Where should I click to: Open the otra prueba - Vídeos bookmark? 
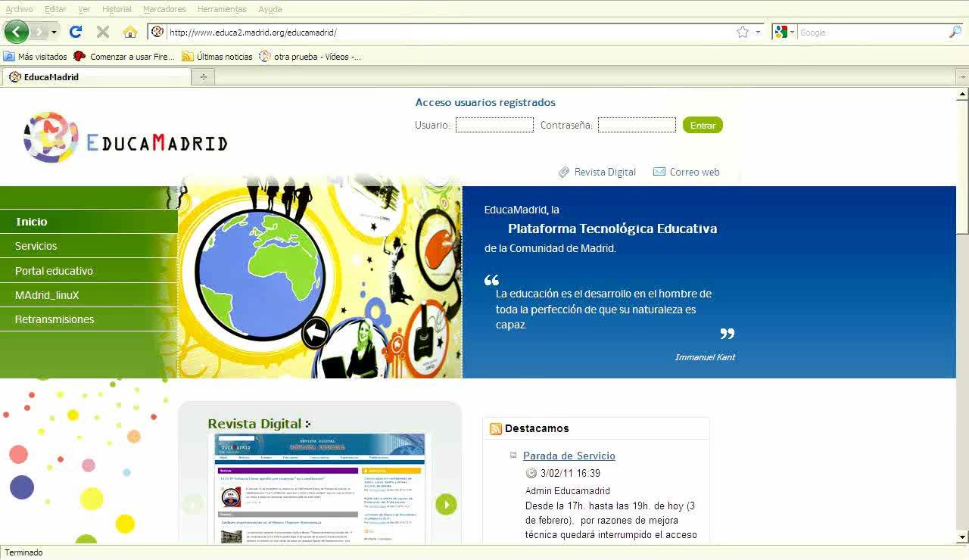click(x=310, y=56)
